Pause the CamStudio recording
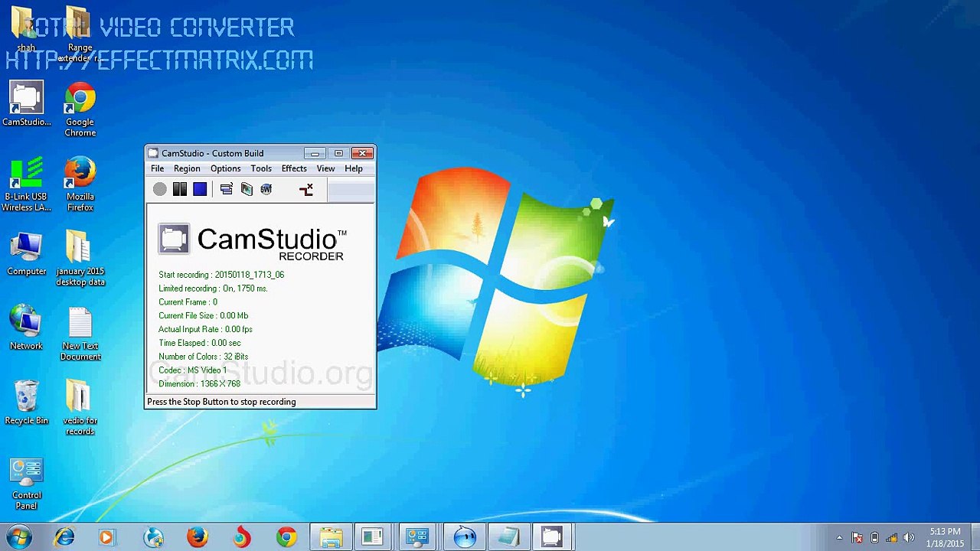 pos(180,189)
